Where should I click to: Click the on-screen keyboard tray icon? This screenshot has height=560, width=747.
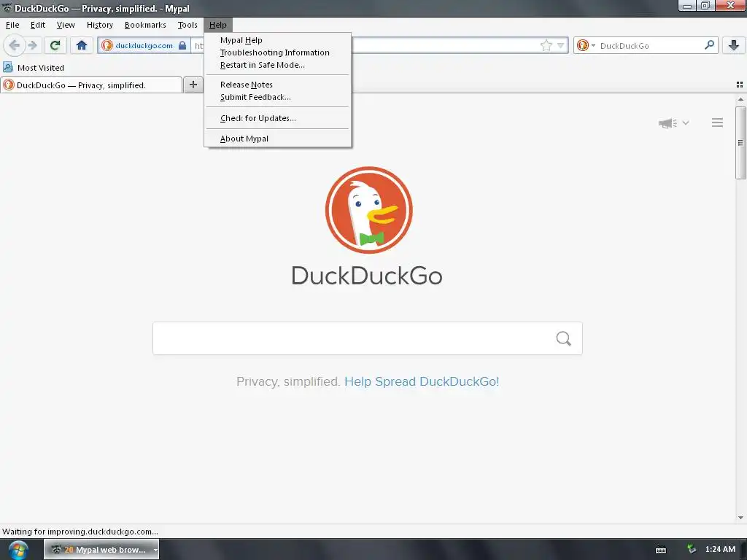[661, 550]
